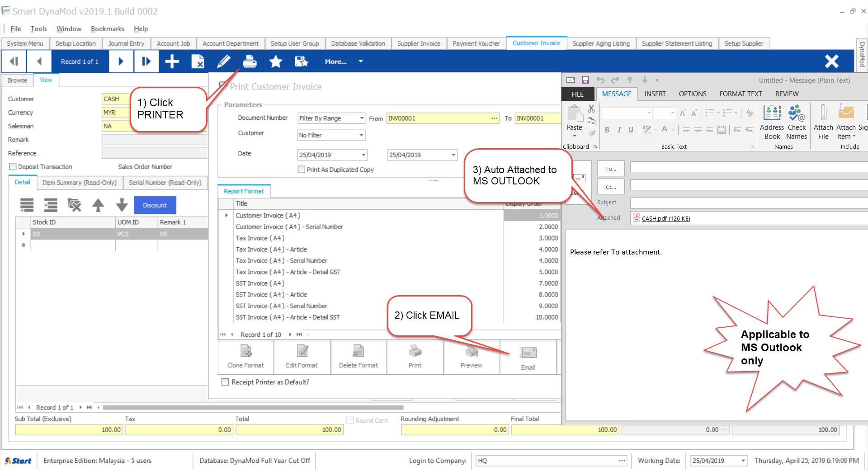Click the insert row icon in Detail

tap(27, 205)
